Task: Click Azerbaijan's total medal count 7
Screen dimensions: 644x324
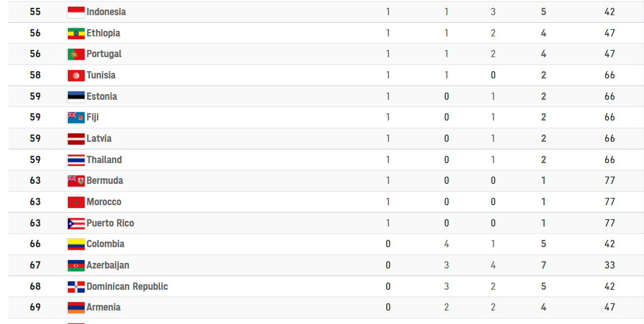Action: tap(543, 265)
